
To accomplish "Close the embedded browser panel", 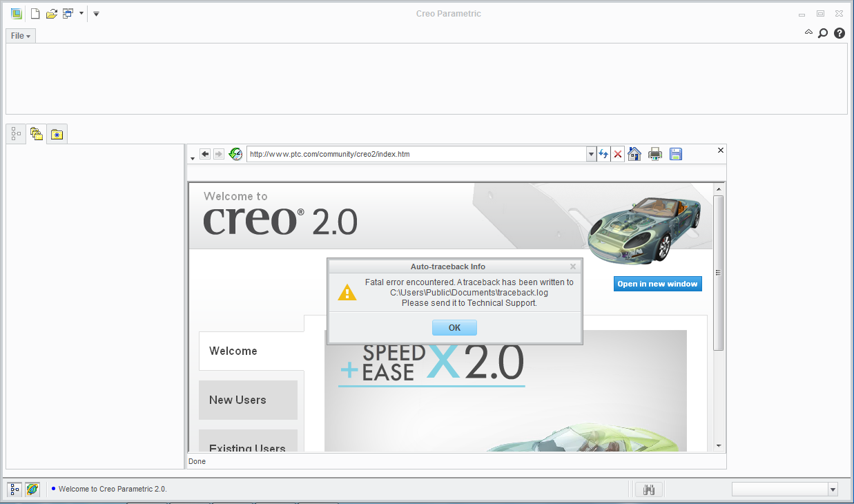I will (x=721, y=150).
